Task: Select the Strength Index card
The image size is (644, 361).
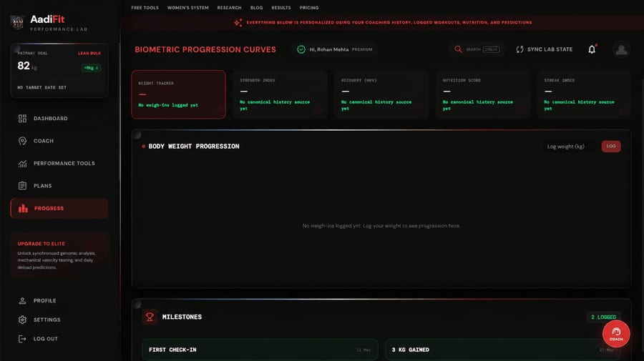Action: click(280, 94)
